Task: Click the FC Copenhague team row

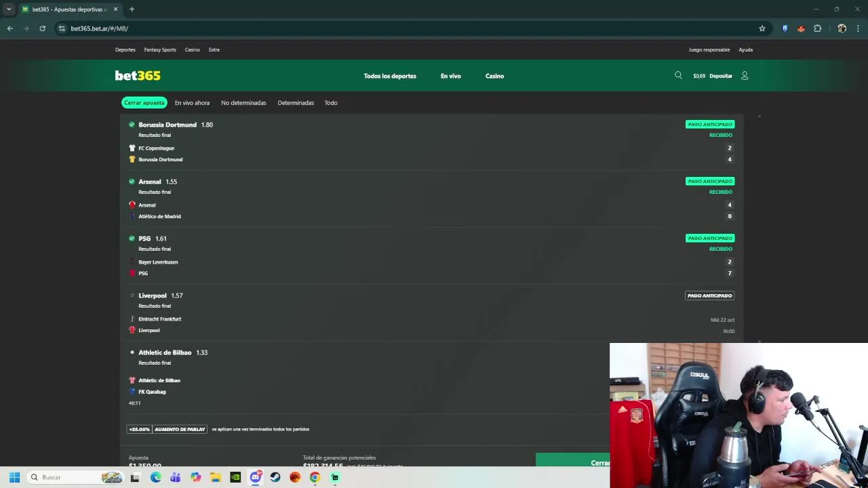Action: [x=431, y=148]
